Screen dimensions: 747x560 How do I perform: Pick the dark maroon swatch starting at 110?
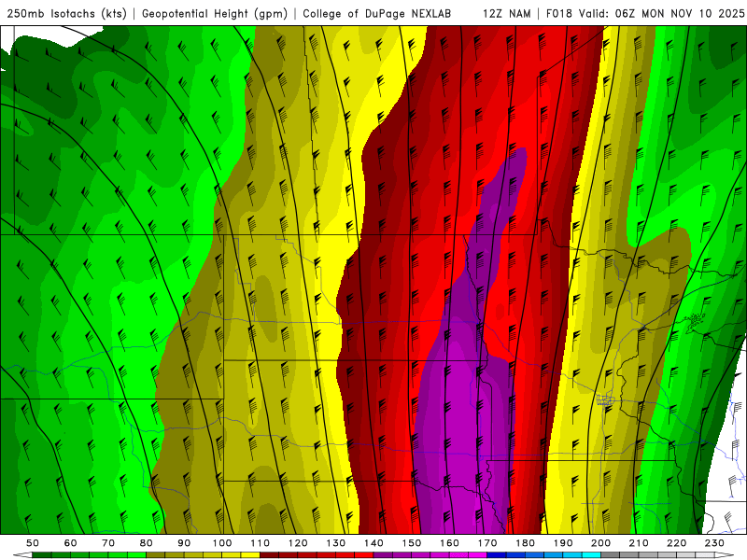tap(269, 554)
